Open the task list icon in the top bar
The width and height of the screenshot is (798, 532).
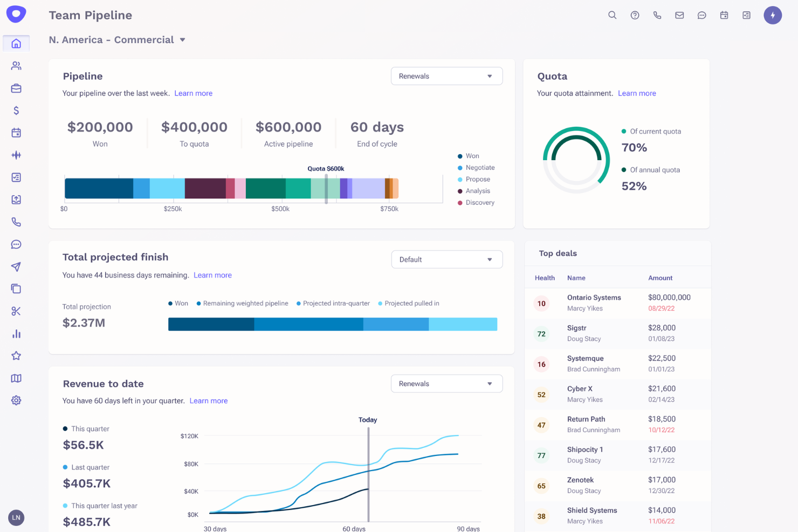pos(747,15)
